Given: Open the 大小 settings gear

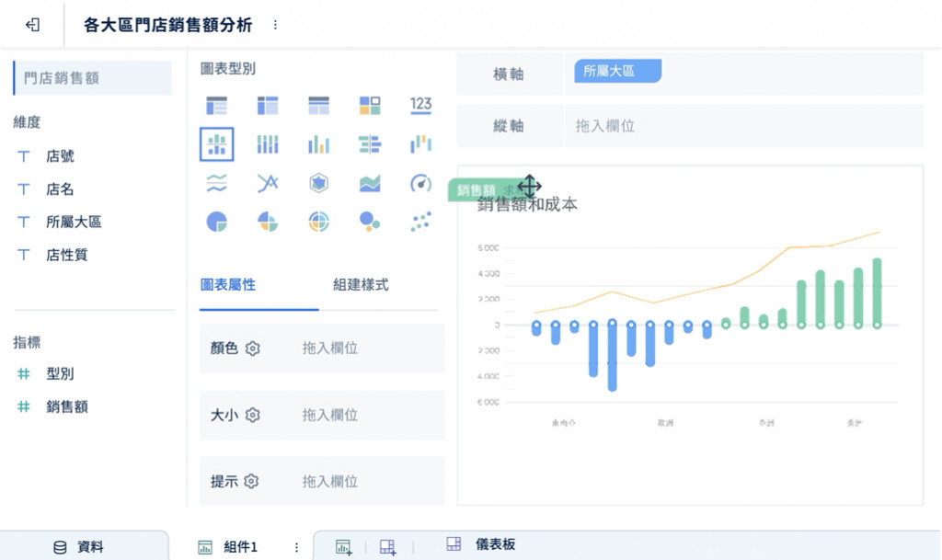Looking at the screenshot, I should (x=252, y=415).
